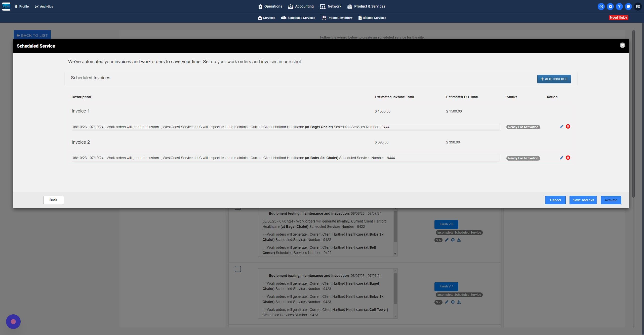Open the settings gear icon
Screen dimensions: 644x335
[610, 7]
